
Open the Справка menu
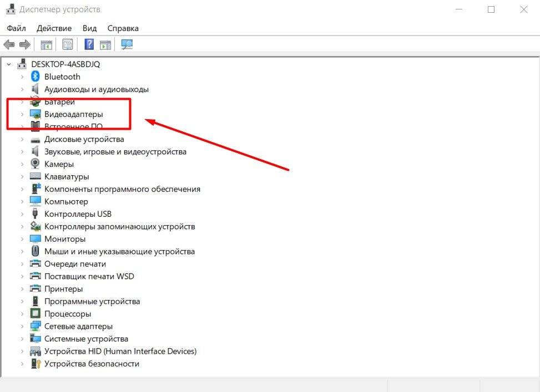(x=123, y=28)
